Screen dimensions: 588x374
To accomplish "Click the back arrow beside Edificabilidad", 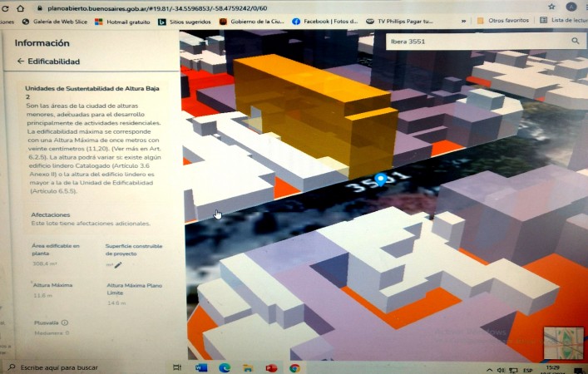I will click(21, 62).
